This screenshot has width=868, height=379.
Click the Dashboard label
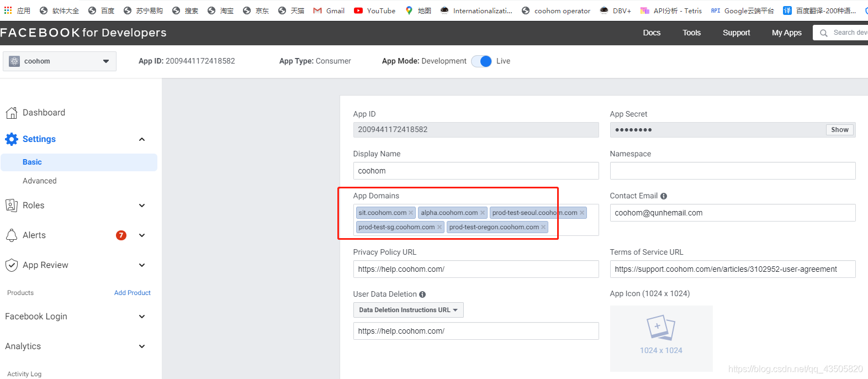tap(44, 113)
